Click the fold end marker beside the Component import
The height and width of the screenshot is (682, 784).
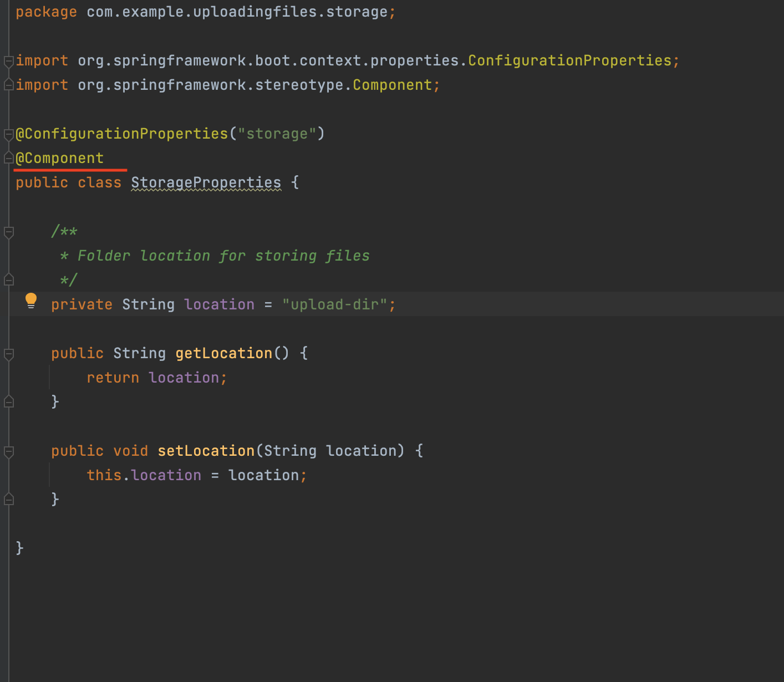(8, 85)
